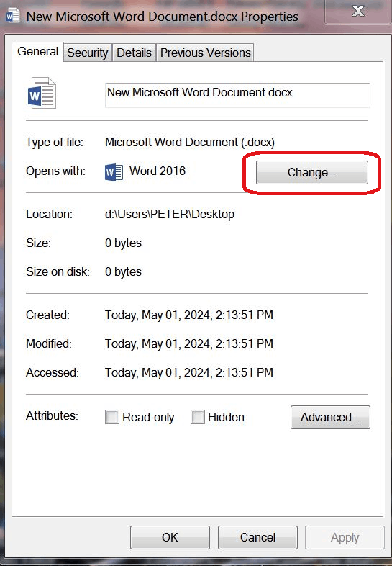This screenshot has width=392, height=566.
Task: Select the 'Microsoft Word Document (.docx)' text
Action: 190,143
